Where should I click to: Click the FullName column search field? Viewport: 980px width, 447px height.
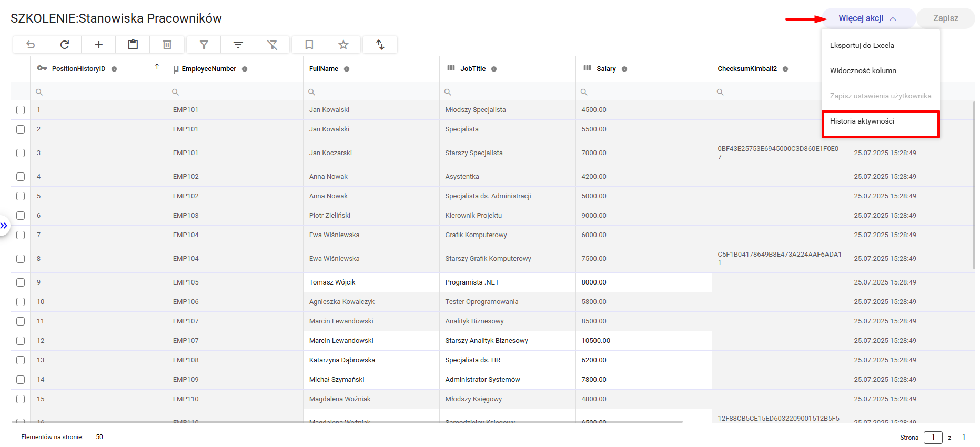373,92
